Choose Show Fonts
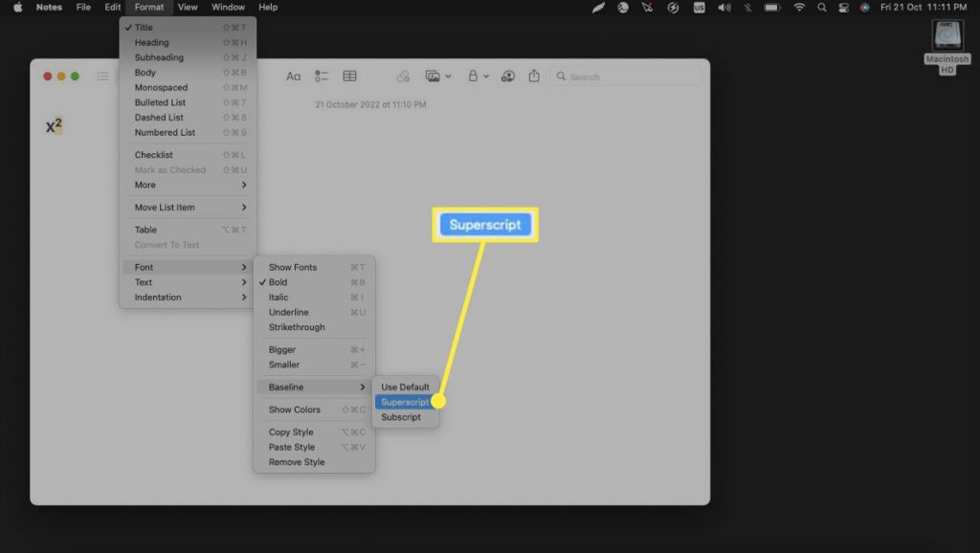 pyautogui.click(x=314, y=268)
